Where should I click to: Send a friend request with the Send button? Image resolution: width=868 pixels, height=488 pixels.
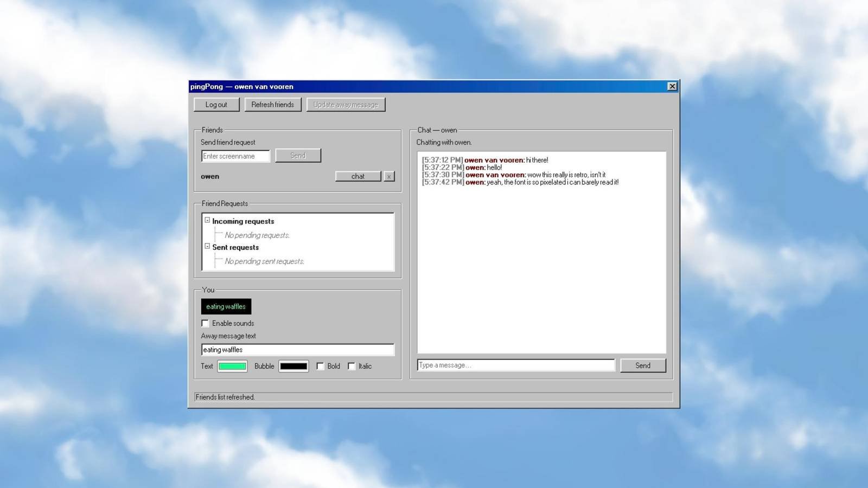[297, 156]
